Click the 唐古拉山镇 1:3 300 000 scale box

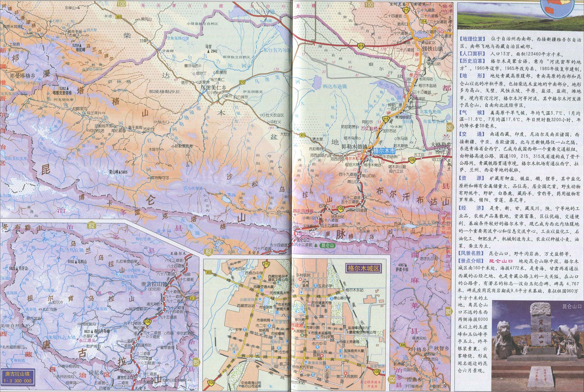click(18, 378)
